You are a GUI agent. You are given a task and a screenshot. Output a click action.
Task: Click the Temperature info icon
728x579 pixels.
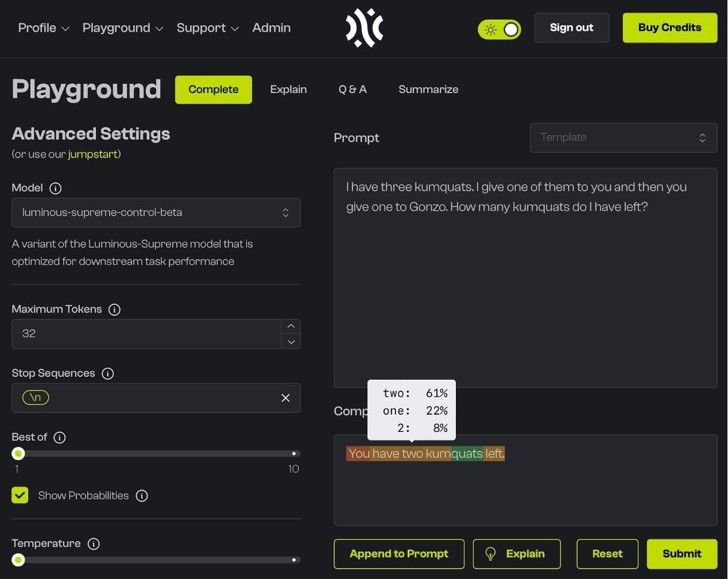tap(94, 544)
